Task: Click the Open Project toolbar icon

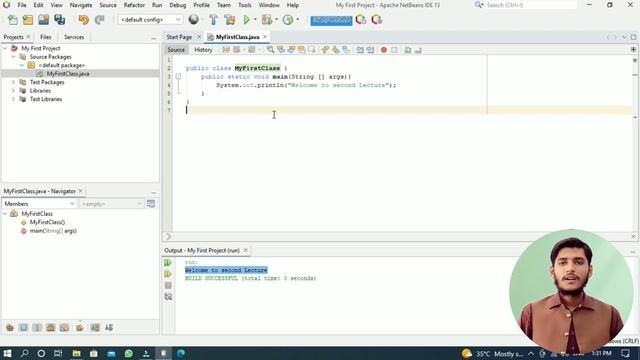Action: click(x=43, y=20)
